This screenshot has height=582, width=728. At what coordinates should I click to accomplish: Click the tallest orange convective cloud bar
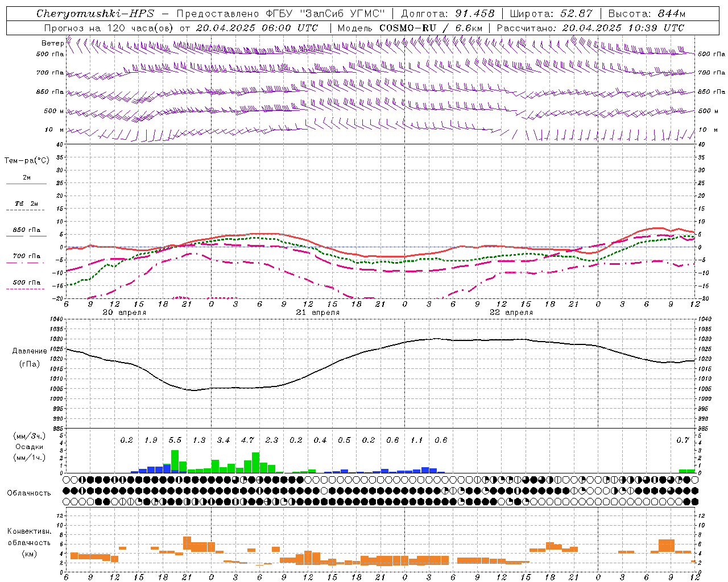[x=187, y=543]
